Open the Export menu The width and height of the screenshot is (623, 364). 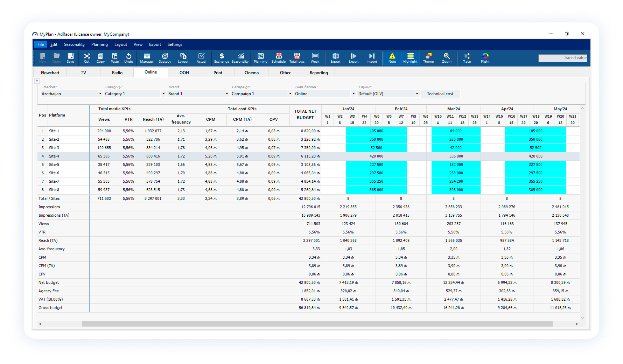[155, 44]
